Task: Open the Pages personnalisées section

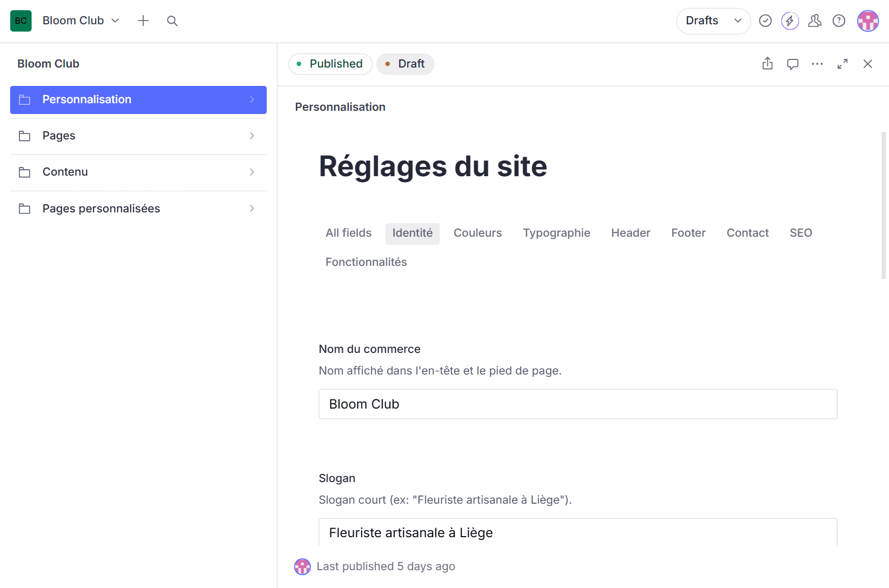Action: pos(138,208)
